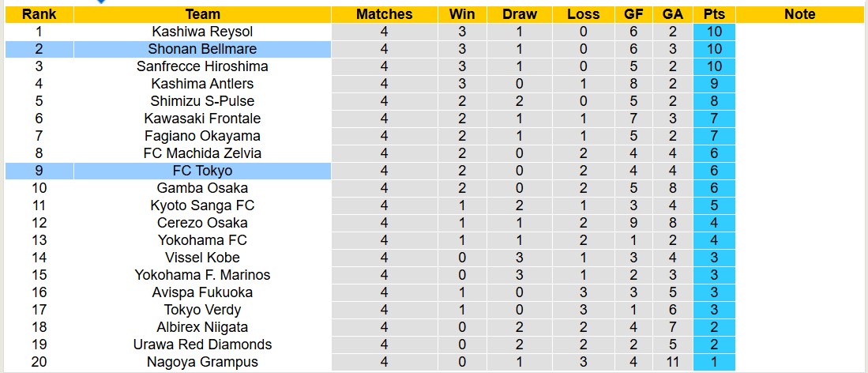Open the Kawasaki Frontale team link
The width and height of the screenshot is (868, 373).
tap(202, 119)
